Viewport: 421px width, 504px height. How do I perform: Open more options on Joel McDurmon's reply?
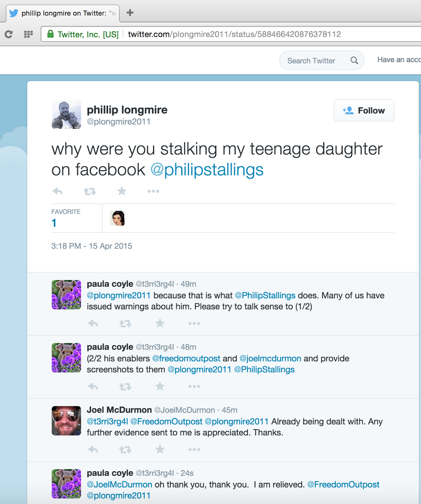point(194,450)
